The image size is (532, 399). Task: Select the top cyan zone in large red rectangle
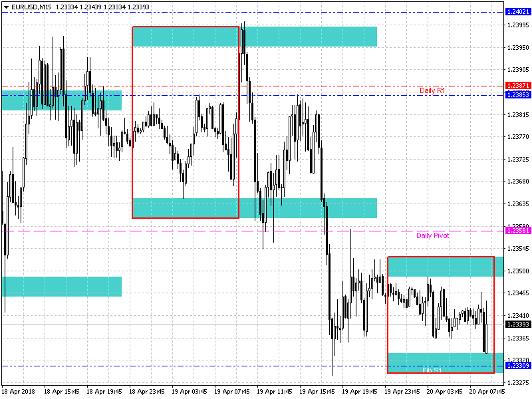(185, 37)
